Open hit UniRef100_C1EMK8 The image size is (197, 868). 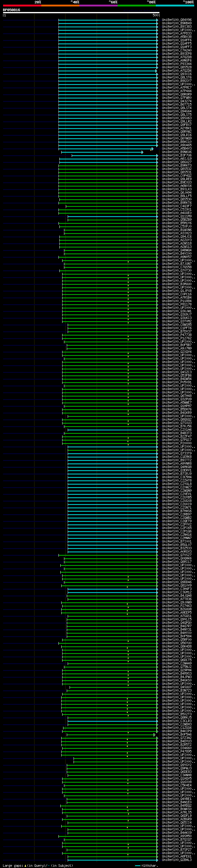pos(177,457)
